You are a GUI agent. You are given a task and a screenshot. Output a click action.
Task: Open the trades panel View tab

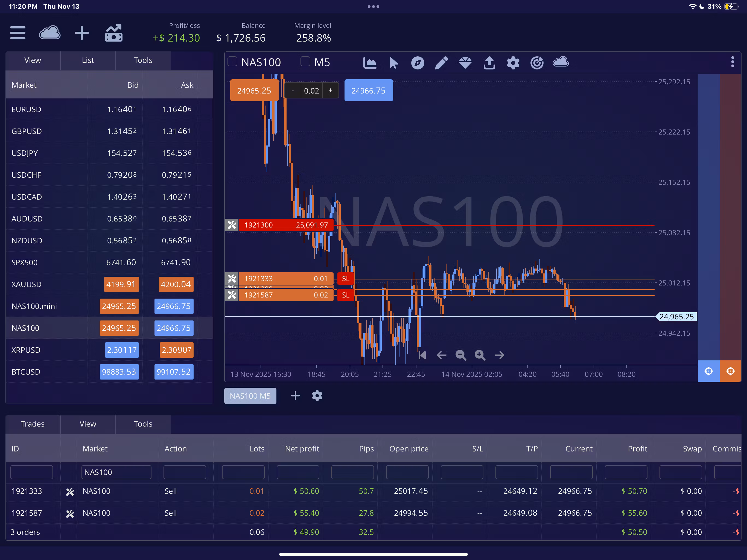tap(88, 424)
